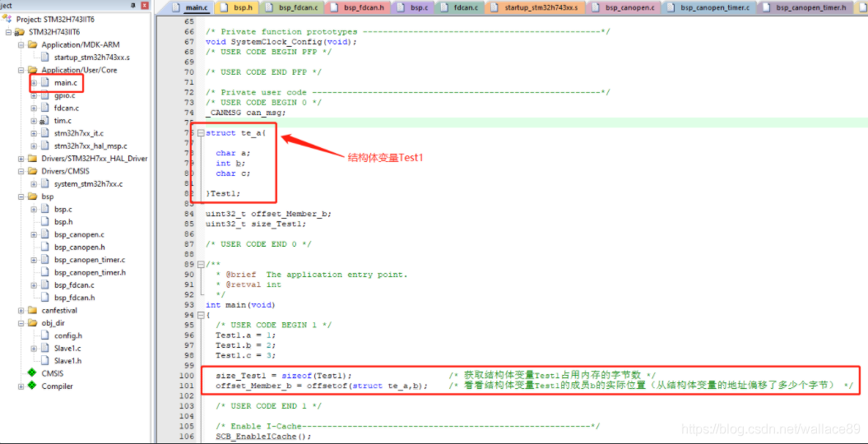Click line number 74 in the gutter
Image resolution: width=868 pixels, height=444 pixels.
[x=188, y=113]
